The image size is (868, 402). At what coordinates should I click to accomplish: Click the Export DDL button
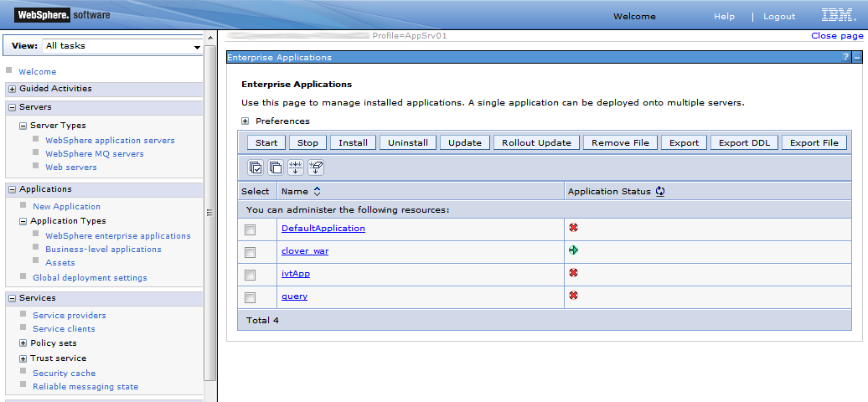click(x=745, y=142)
